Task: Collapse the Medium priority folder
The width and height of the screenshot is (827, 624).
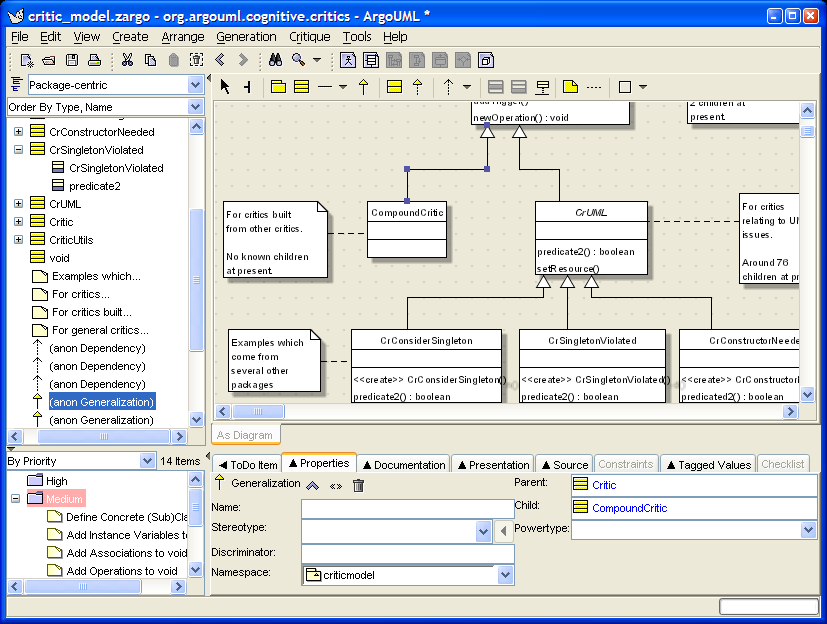Action: [x=15, y=498]
